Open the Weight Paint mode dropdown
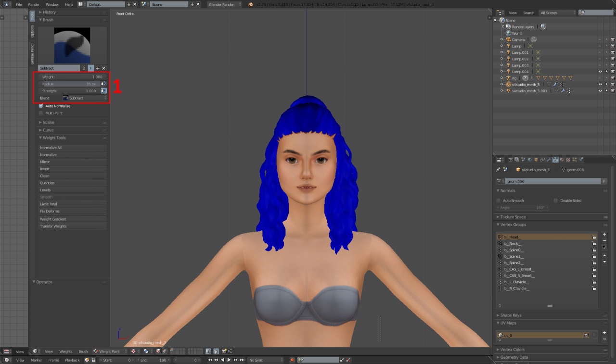616x364 pixels. (x=109, y=351)
